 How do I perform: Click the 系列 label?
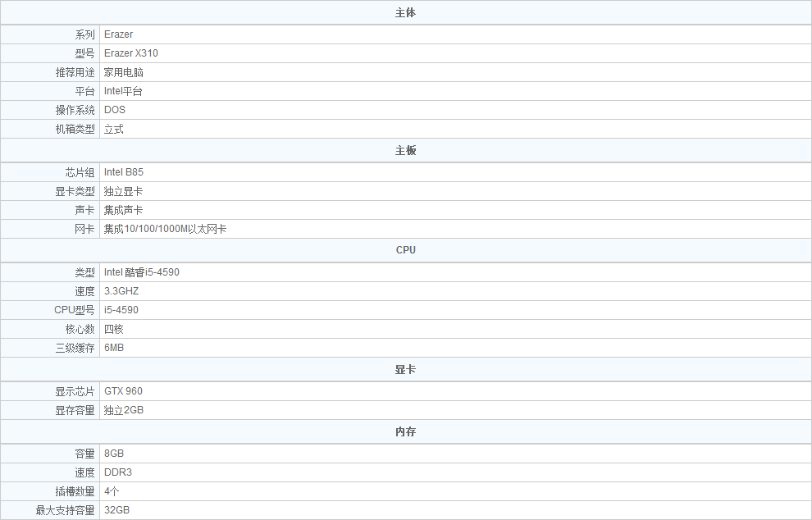[x=85, y=34]
